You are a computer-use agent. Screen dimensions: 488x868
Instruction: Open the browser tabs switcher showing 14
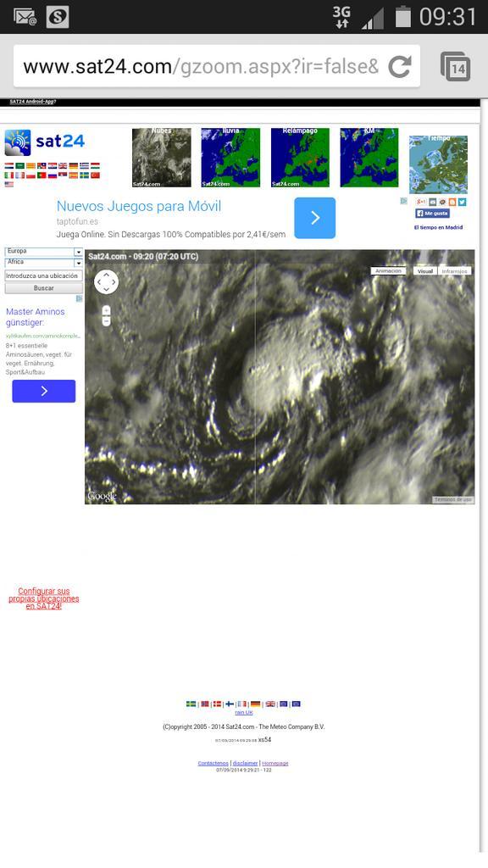point(455,67)
